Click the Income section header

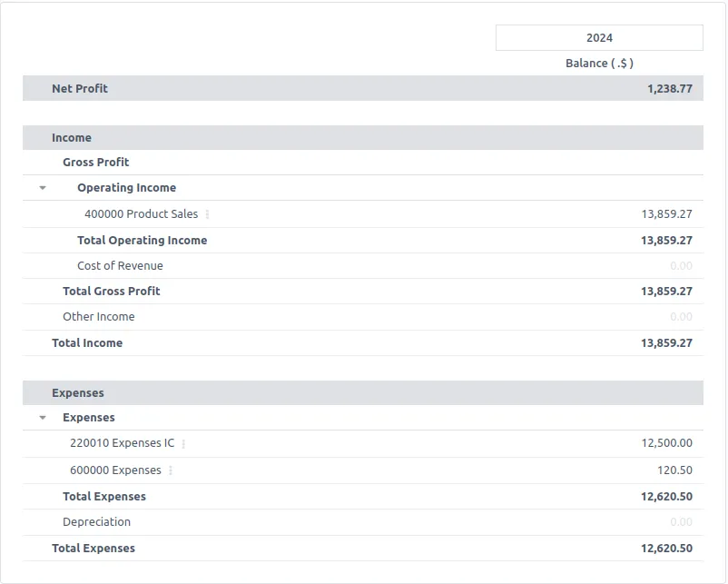[73, 137]
